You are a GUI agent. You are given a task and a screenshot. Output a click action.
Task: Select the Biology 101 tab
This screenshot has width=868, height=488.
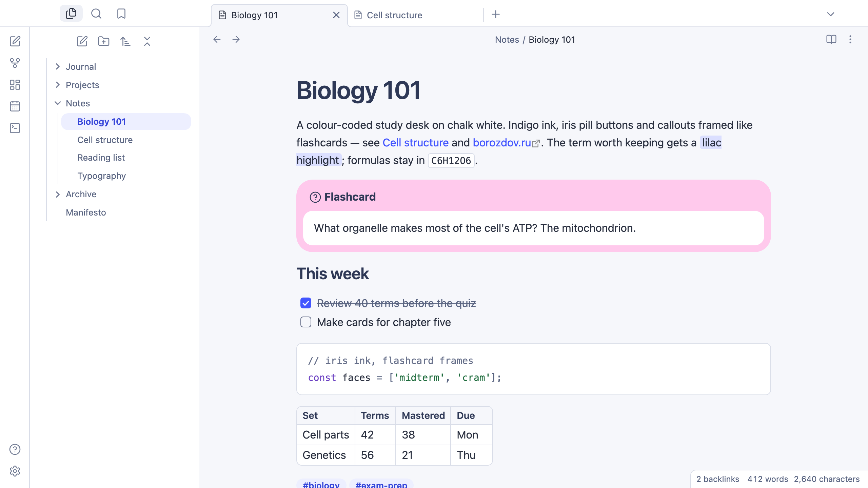pyautogui.click(x=279, y=15)
